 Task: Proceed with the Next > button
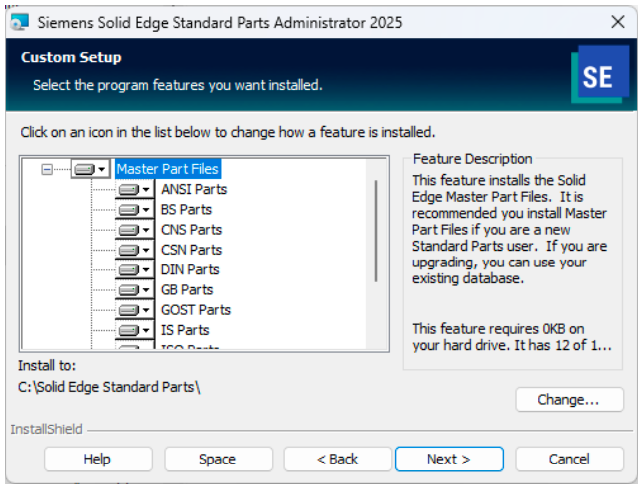[449, 459]
